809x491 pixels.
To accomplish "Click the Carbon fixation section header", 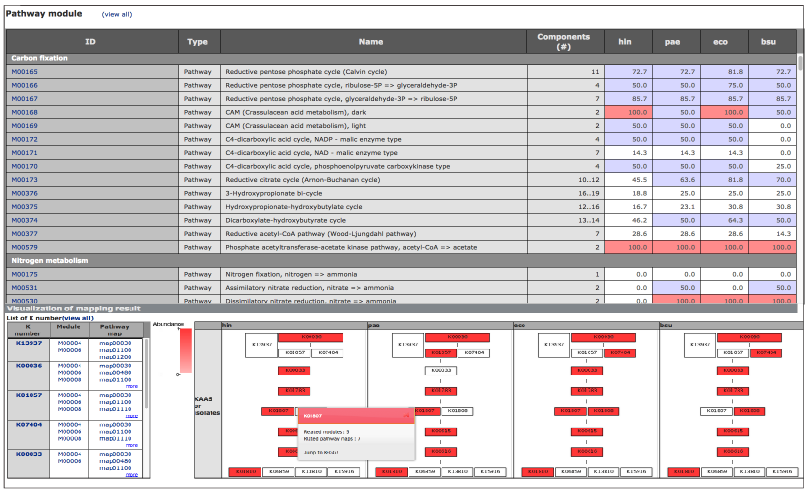I will 401,58.
